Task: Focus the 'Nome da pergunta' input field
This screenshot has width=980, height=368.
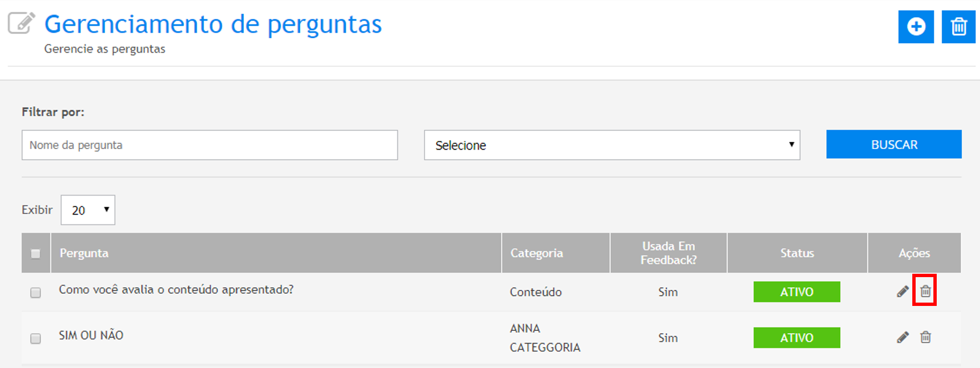Action: [x=209, y=145]
